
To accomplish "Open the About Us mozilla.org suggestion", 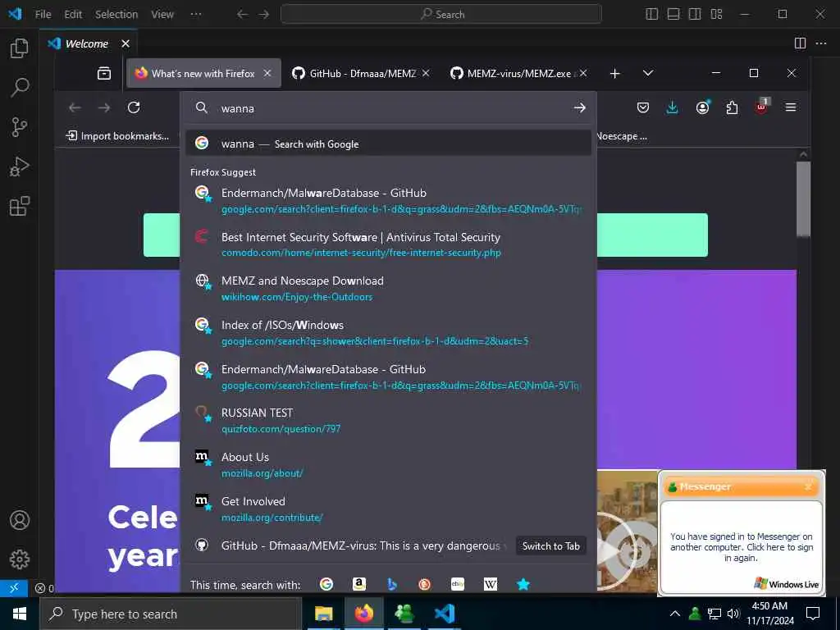I will (388, 464).
